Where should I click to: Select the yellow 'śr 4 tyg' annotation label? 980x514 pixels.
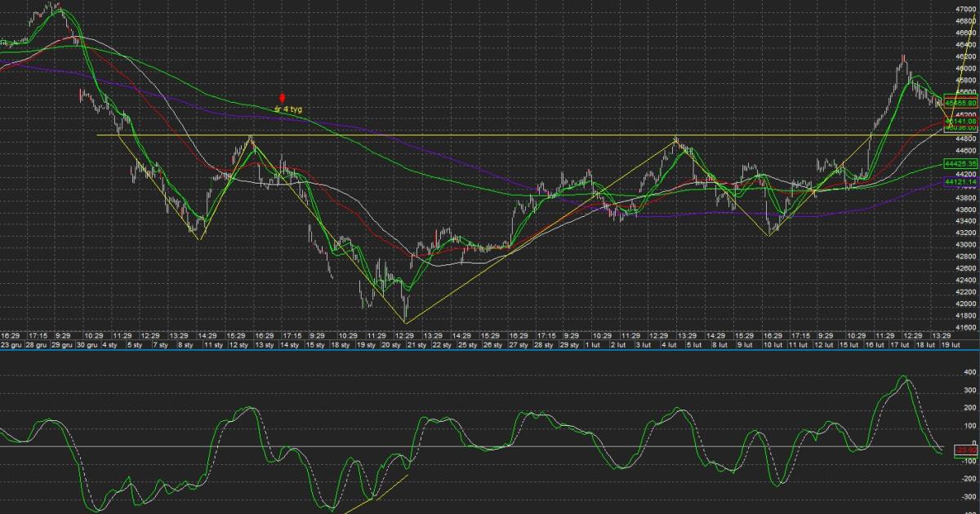pos(288,109)
